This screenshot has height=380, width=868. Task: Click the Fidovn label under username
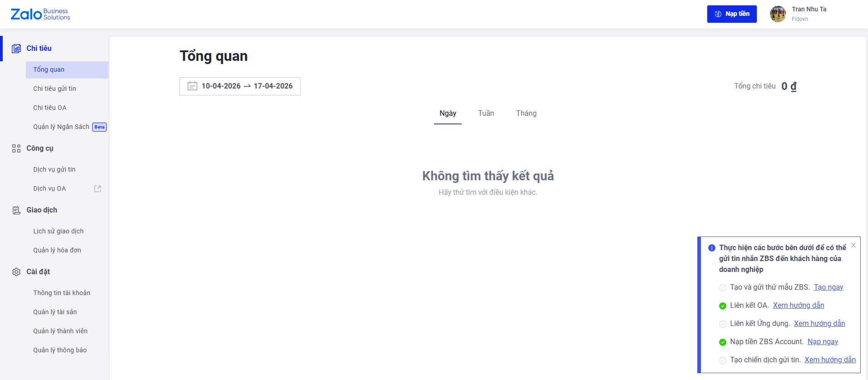click(800, 19)
